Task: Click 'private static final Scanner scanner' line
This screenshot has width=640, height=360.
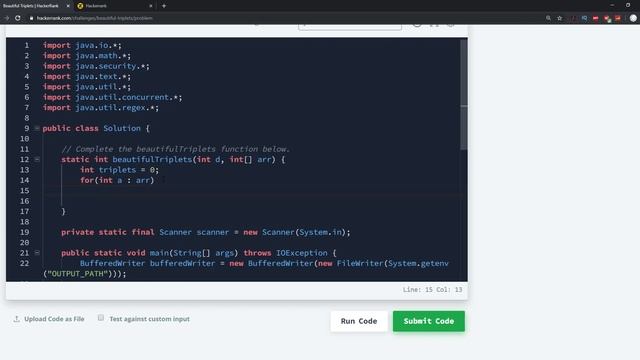Action: [x=206, y=232]
